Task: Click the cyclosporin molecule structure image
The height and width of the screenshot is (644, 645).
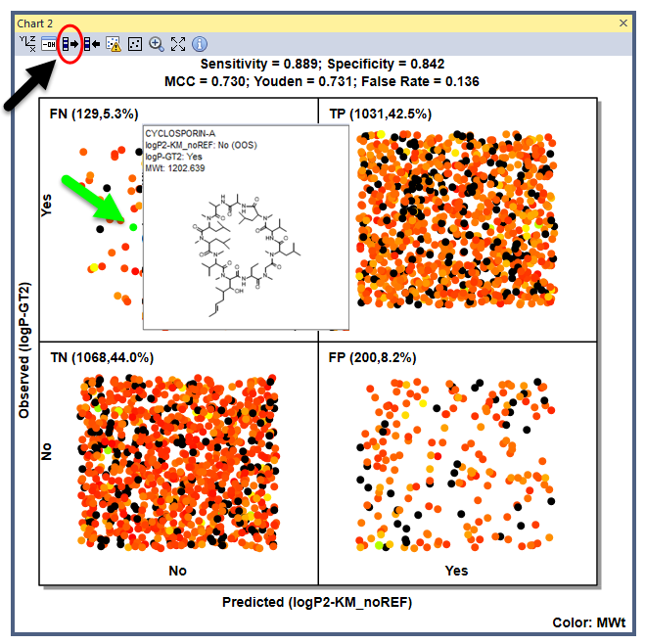Action: pyautogui.click(x=247, y=255)
